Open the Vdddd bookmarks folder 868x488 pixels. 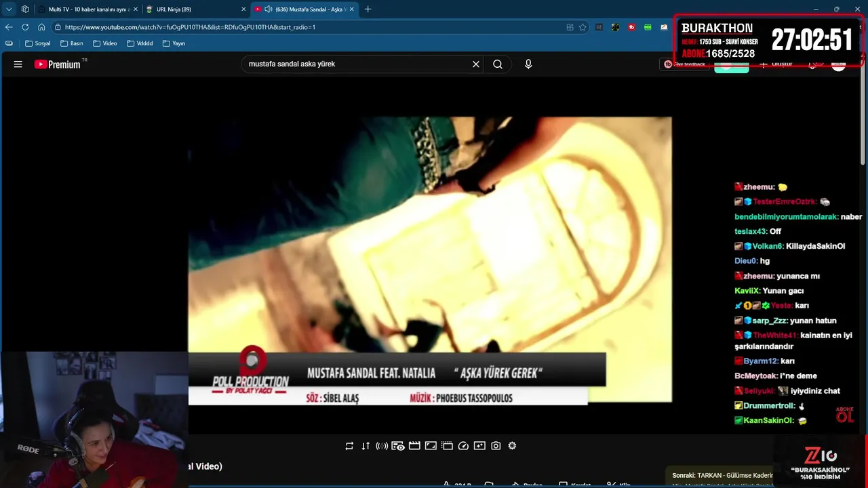(x=140, y=43)
